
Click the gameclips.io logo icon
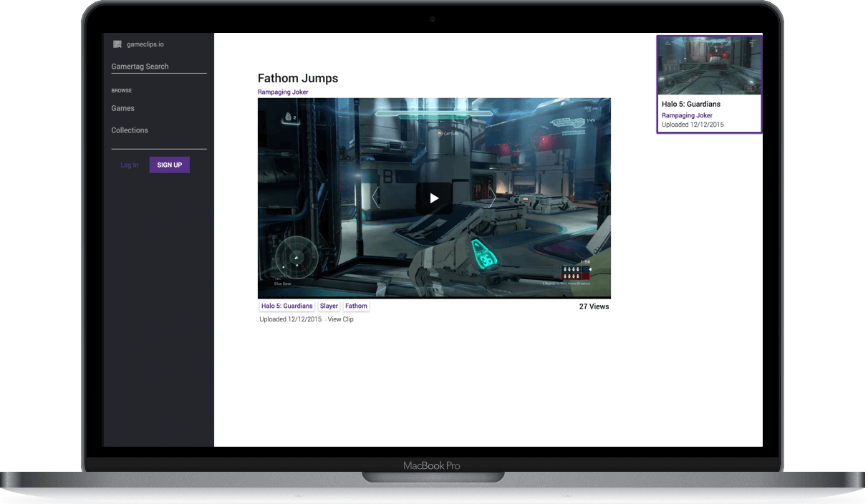[x=117, y=44]
